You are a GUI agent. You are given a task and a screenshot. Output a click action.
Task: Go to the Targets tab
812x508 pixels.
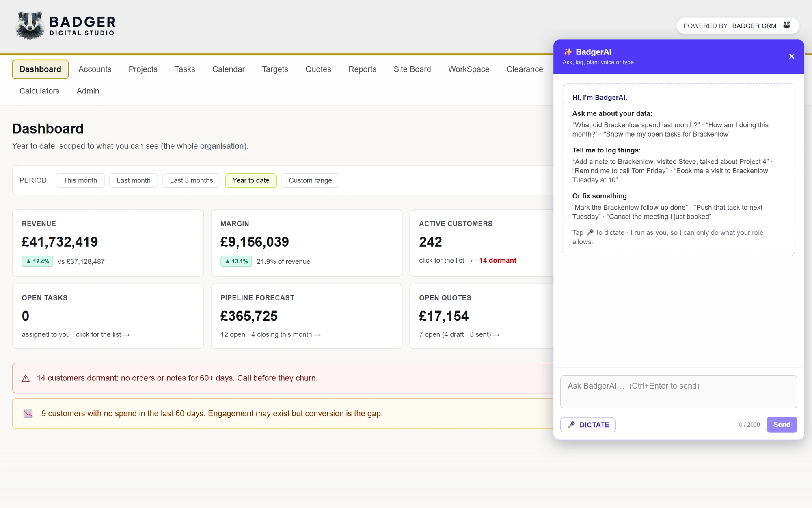point(275,69)
